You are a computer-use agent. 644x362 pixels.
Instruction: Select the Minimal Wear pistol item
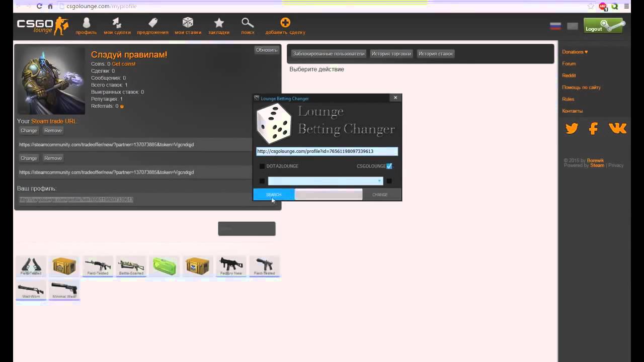point(64,290)
